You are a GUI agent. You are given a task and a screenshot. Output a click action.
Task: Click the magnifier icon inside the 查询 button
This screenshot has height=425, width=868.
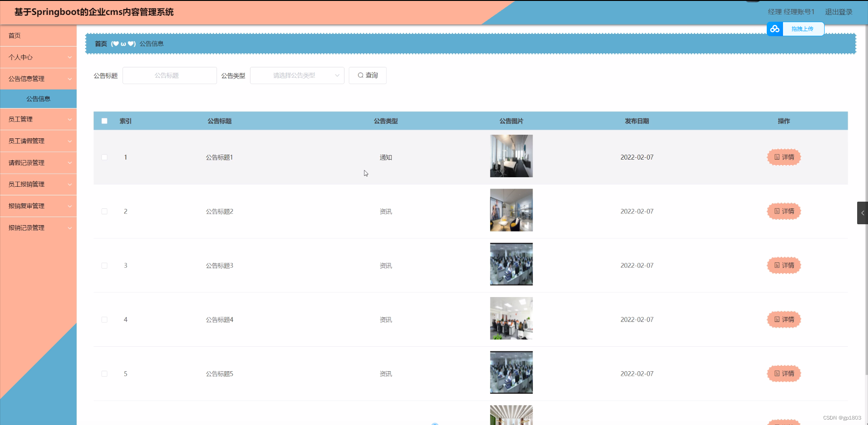click(x=360, y=75)
